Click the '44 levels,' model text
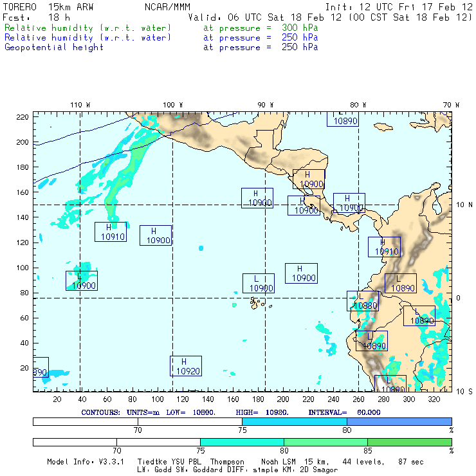This screenshot has width=476, height=476. pyautogui.click(x=363, y=462)
